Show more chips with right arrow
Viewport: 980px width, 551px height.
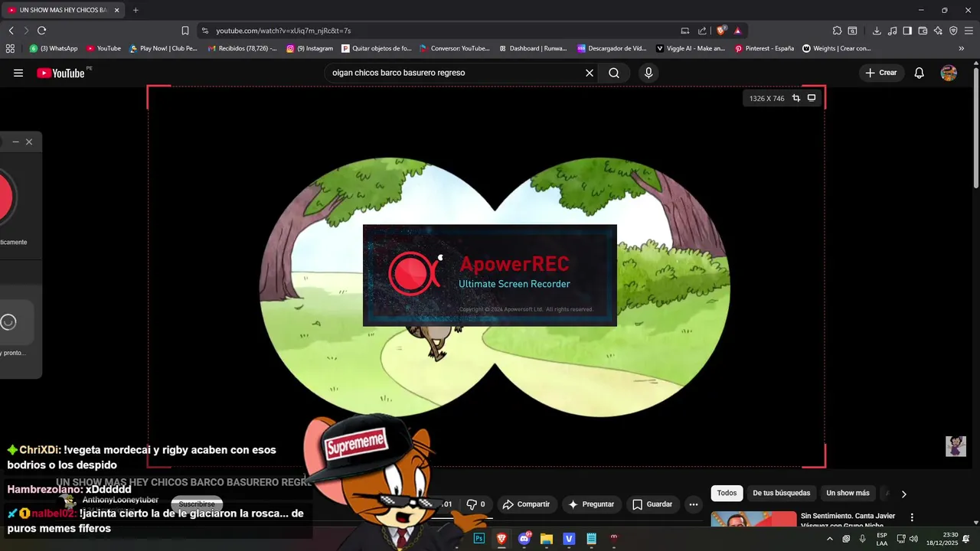tap(903, 494)
